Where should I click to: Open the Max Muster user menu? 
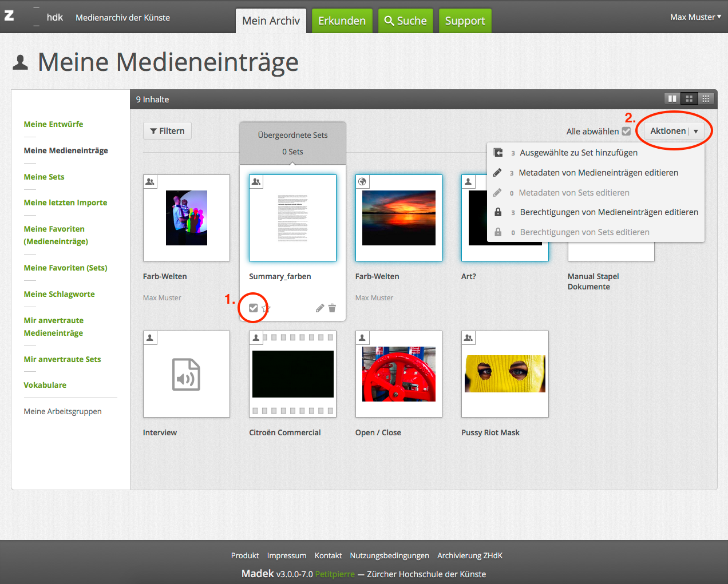pyautogui.click(x=695, y=17)
